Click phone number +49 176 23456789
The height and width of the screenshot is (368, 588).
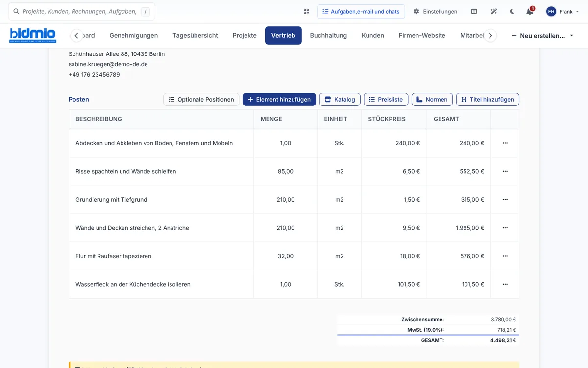click(94, 75)
